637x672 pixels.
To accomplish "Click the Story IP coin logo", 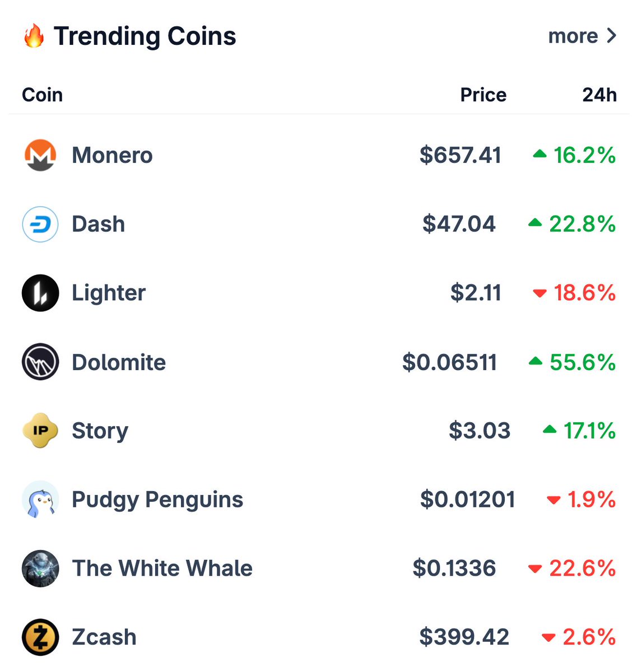I will pyautogui.click(x=40, y=431).
